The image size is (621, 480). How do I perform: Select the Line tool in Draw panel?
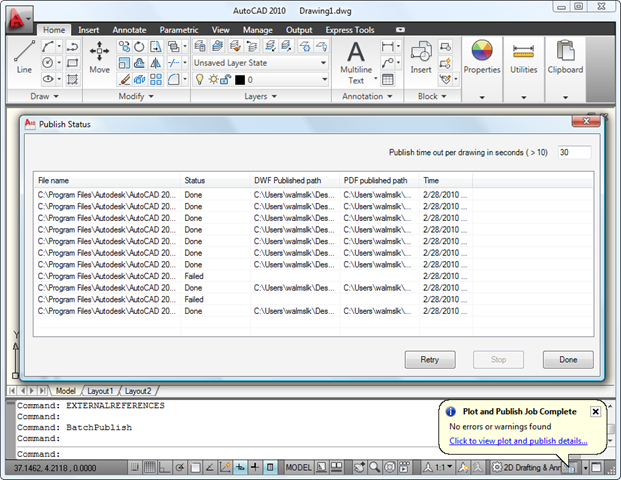(24, 56)
